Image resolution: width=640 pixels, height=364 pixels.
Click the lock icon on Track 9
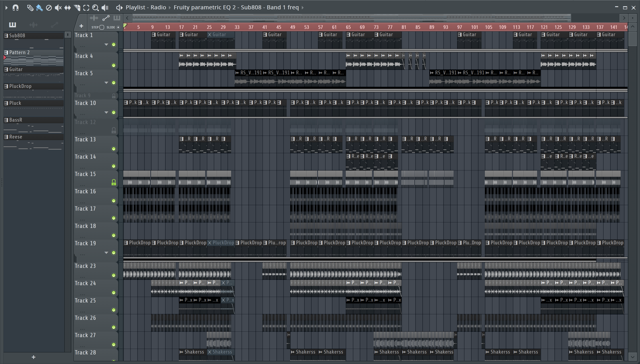click(114, 96)
